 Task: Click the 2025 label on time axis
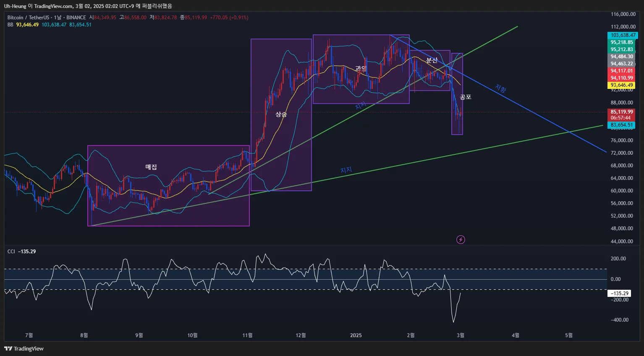(x=356, y=335)
